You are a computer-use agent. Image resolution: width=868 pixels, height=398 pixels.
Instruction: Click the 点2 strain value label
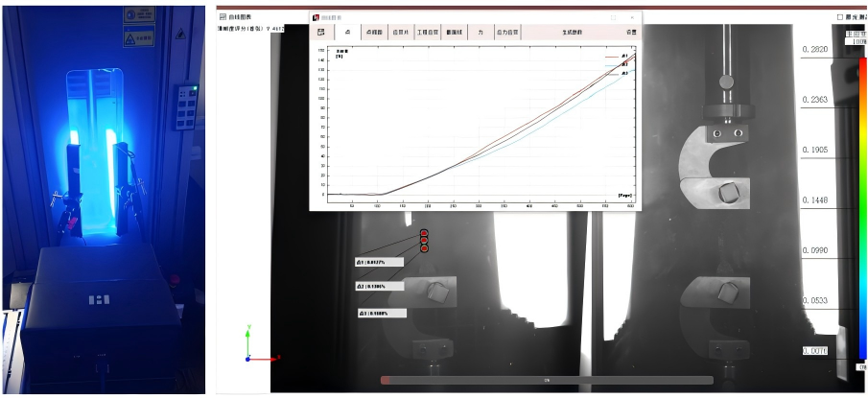coord(380,286)
